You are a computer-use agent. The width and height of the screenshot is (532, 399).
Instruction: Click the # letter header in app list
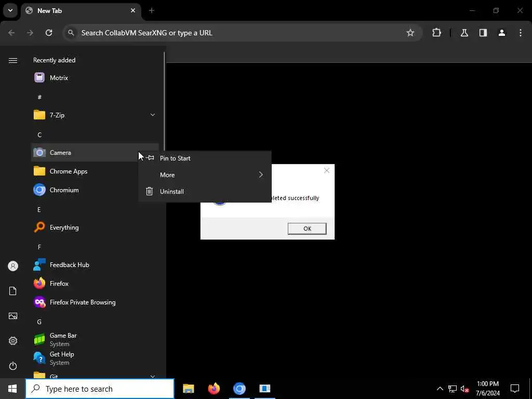point(39,97)
